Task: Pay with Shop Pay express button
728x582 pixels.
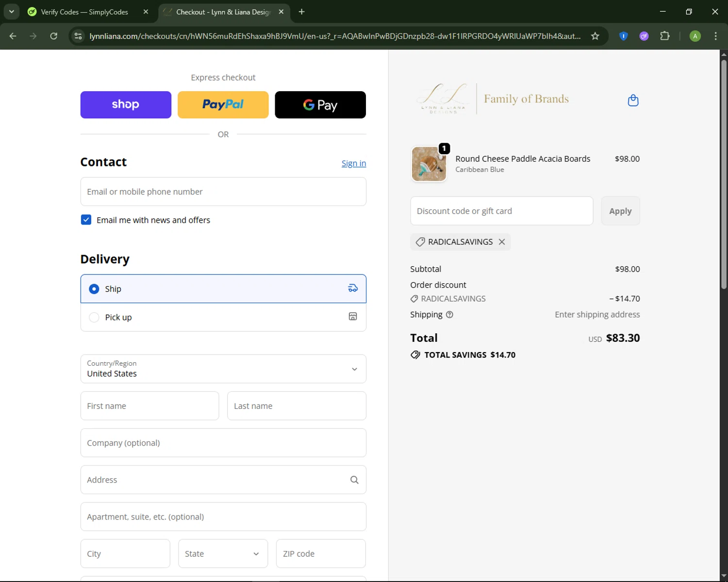Action: tap(126, 105)
